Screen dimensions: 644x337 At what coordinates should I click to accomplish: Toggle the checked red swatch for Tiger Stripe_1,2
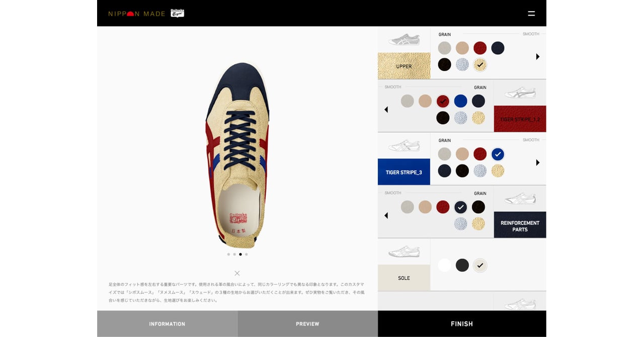tap(443, 101)
